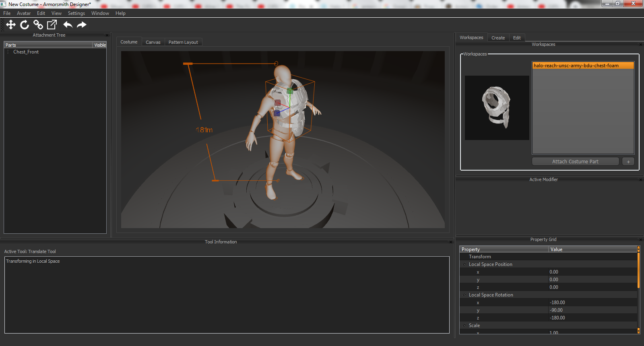Screen dimensions: 644x346
Task: Click the mannequin avatar in the viewport
Action: coord(282,133)
